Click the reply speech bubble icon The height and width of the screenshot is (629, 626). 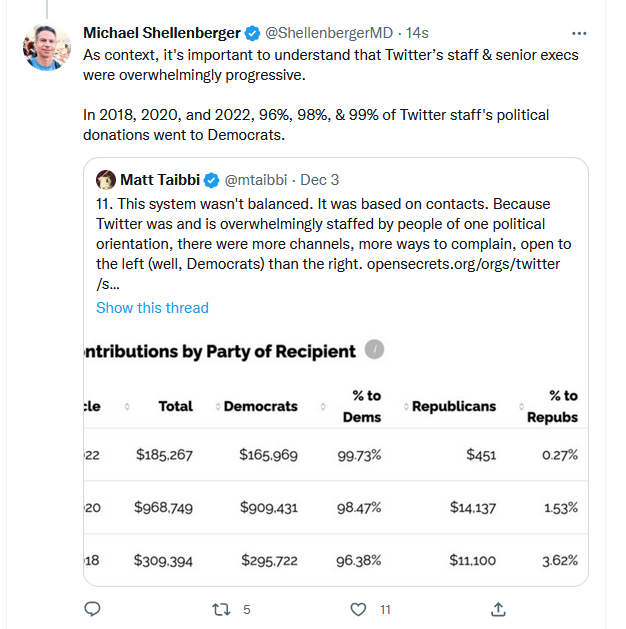[92, 609]
